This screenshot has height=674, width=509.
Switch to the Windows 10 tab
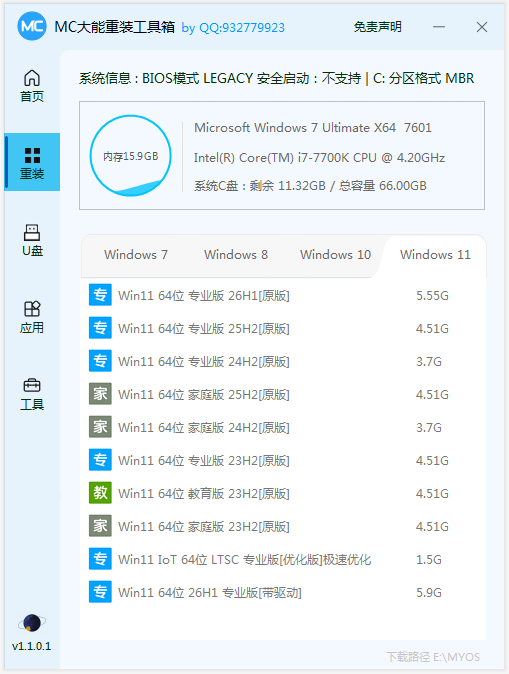coord(335,254)
